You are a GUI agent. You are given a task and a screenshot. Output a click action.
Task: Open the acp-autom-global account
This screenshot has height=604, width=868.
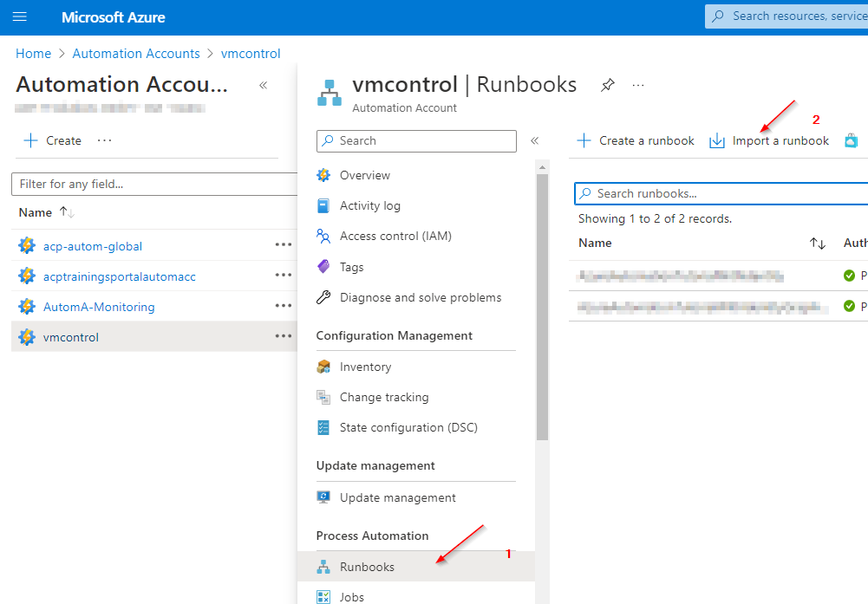pyautogui.click(x=93, y=246)
